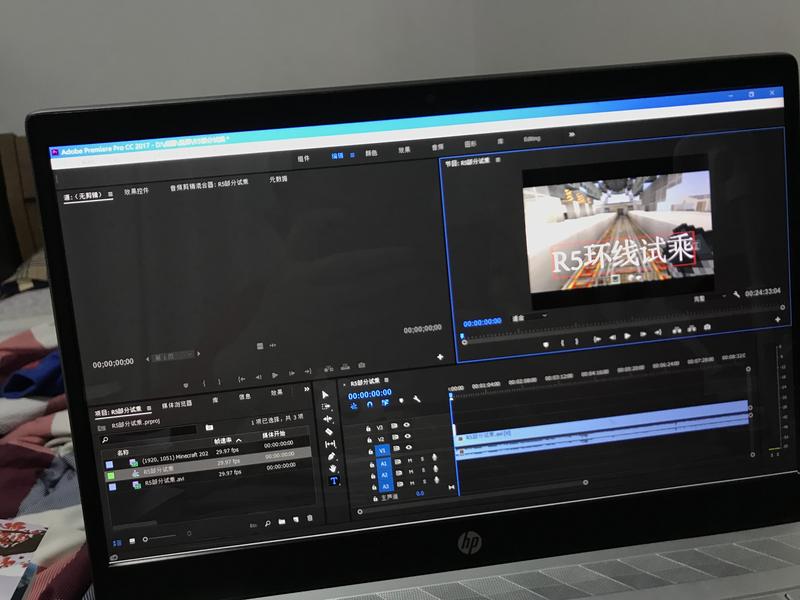Select the Selection arrow tool
The height and width of the screenshot is (600, 800).
point(325,395)
